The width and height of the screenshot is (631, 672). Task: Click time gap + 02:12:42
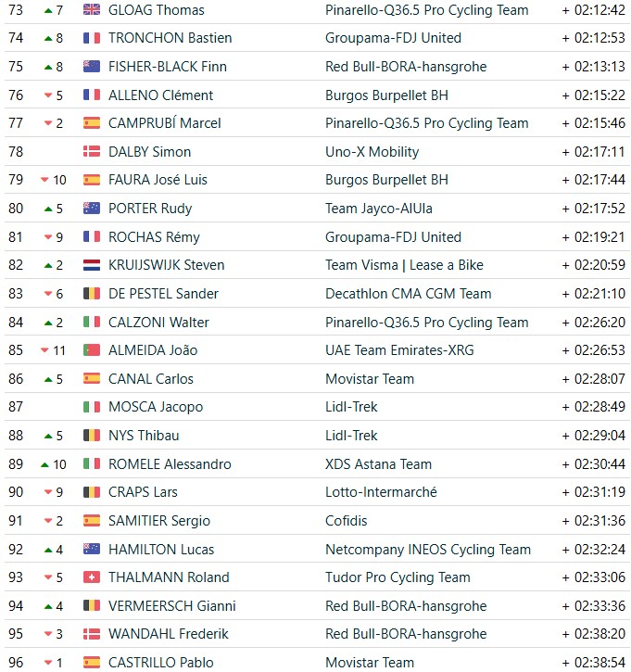pos(593,10)
